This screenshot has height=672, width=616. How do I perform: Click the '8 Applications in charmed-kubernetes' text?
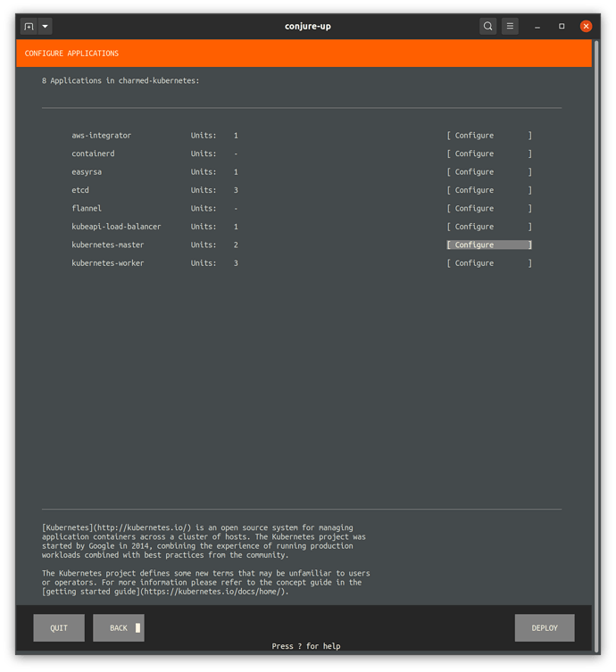(121, 80)
